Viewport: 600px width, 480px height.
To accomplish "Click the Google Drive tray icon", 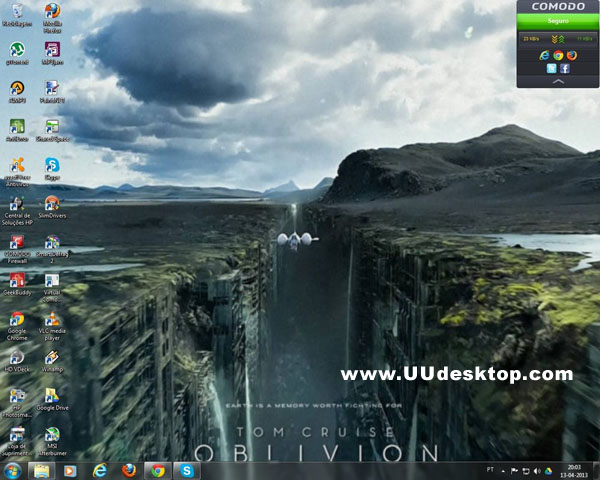I will (548, 471).
